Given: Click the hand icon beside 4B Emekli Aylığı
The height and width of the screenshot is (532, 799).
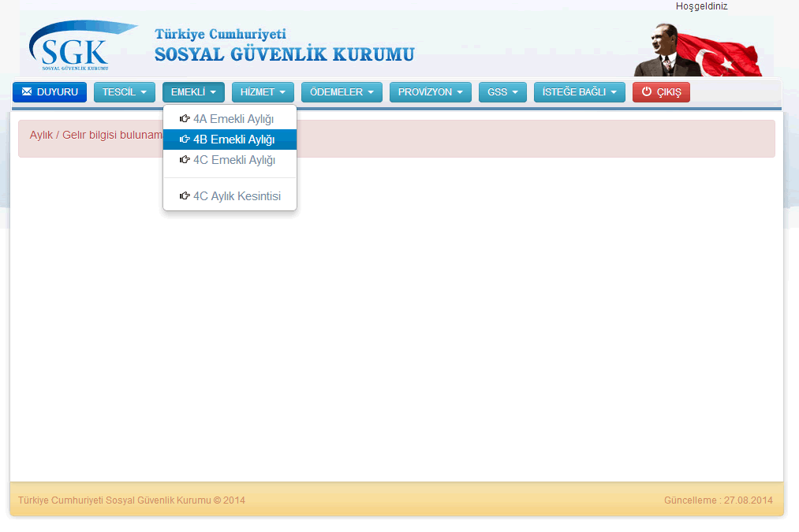Looking at the screenshot, I should [x=185, y=139].
